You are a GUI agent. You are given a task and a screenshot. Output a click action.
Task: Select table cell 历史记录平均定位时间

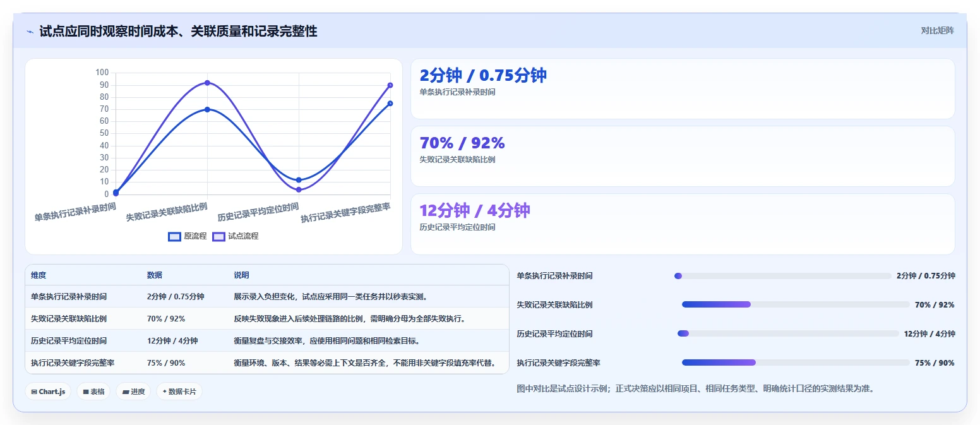[x=69, y=340]
